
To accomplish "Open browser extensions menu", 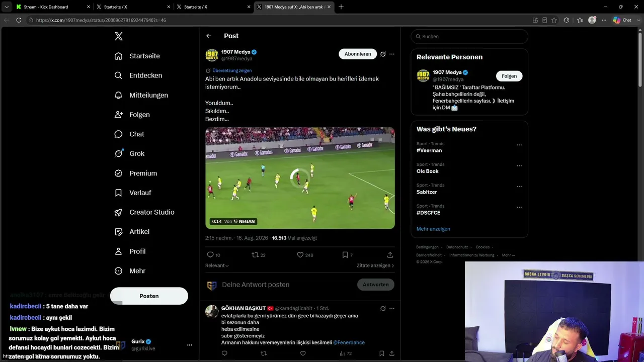I will (567, 20).
